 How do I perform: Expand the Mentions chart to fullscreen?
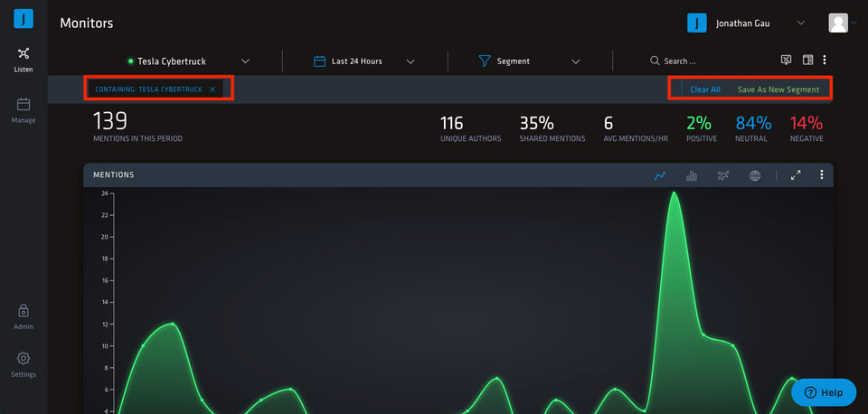(796, 174)
